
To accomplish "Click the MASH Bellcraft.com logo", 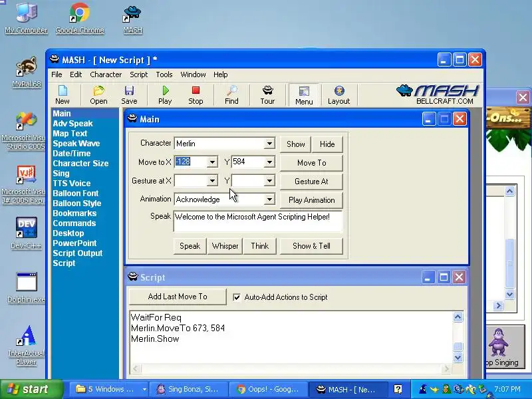I will click(x=438, y=94).
